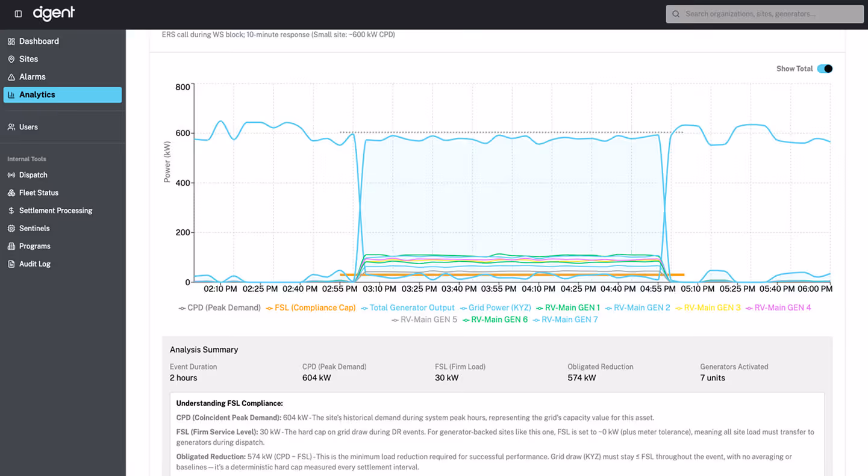Click the agent logo in the header

click(x=54, y=13)
